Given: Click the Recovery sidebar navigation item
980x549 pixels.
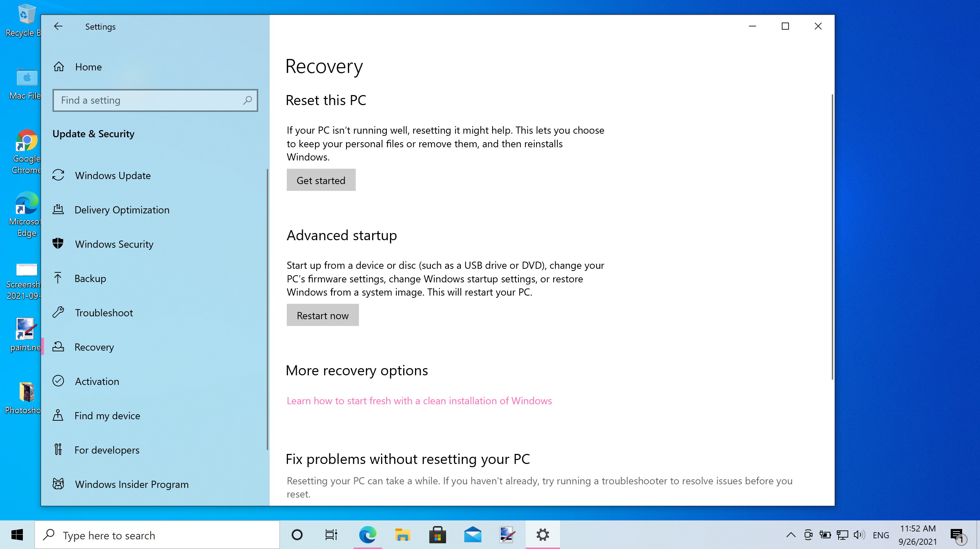Looking at the screenshot, I should (x=94, y=347).
